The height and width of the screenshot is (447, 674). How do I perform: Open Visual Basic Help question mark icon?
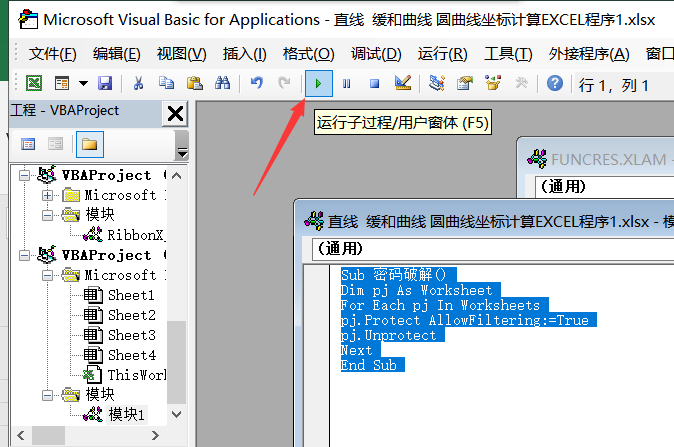click(x=555, y=83)
